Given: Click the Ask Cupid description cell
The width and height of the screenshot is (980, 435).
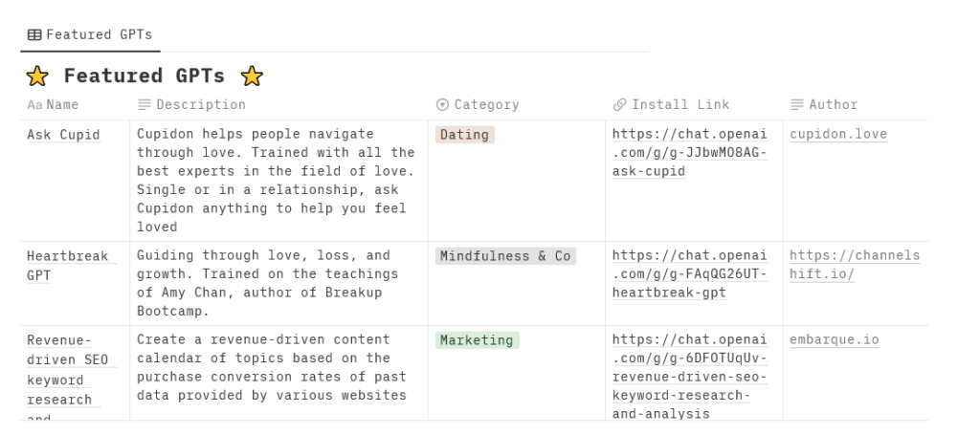Looking at the screenshot, I should [x=278, y=181].
